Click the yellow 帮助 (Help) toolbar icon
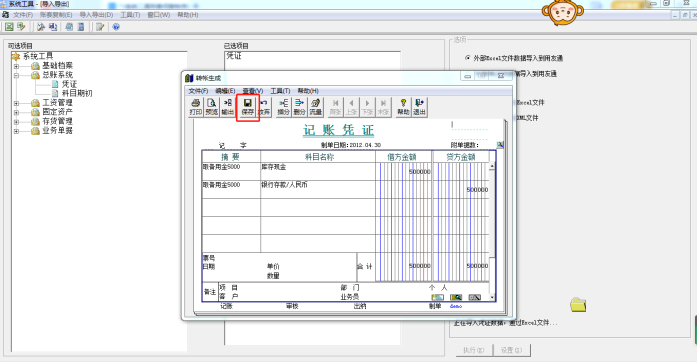 click(x=403, y=107)
